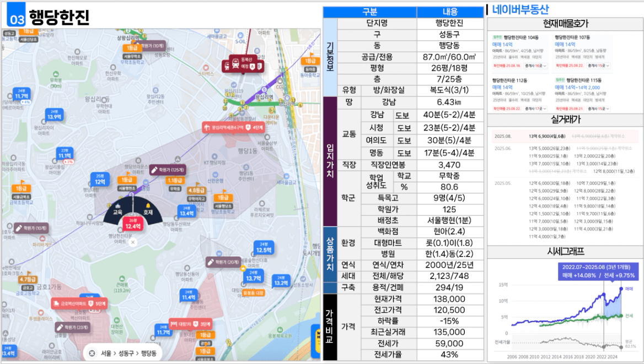The image size is (644, 364).
Task: Select 서울 in the location breadcrumb
Action: pos(106,353)
